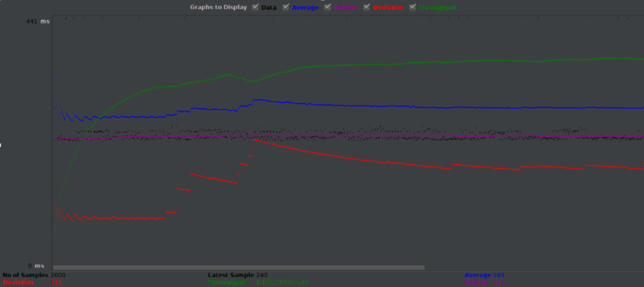
Task: Click the purple Median value in footer
Action: pos(499,282)
